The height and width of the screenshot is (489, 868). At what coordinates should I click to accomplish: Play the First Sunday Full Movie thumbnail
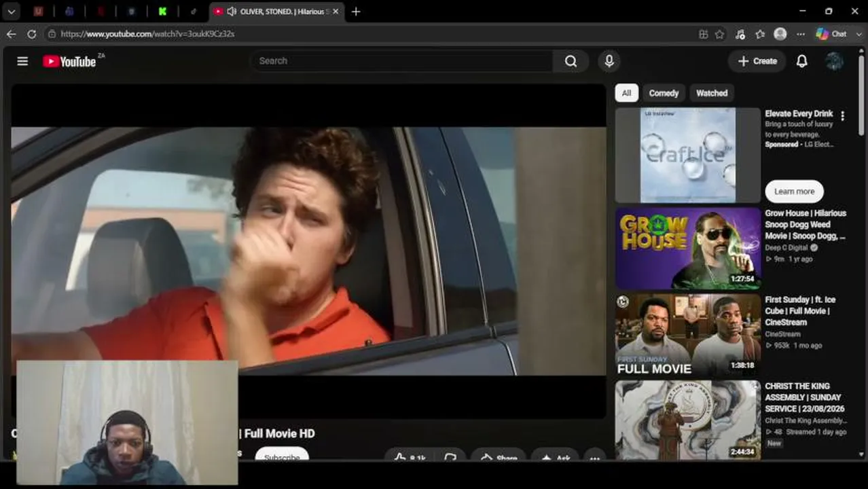(x=688, y=335)
